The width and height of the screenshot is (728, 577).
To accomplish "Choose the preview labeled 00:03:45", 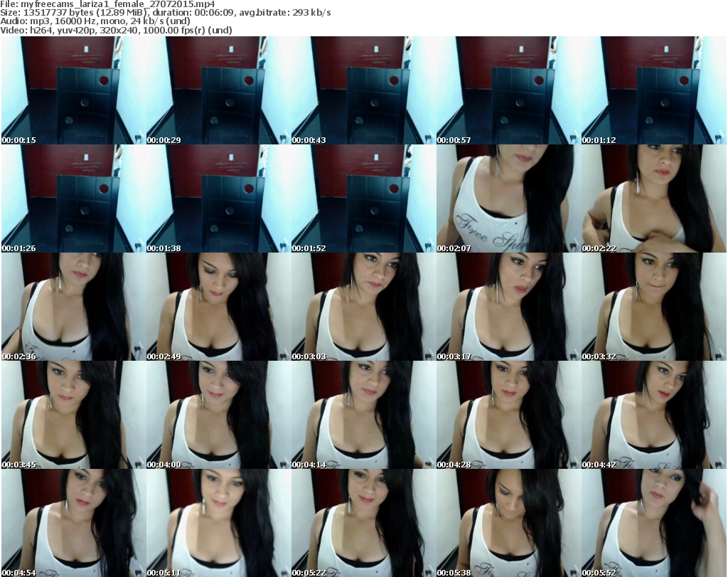I will pos(74,415).
